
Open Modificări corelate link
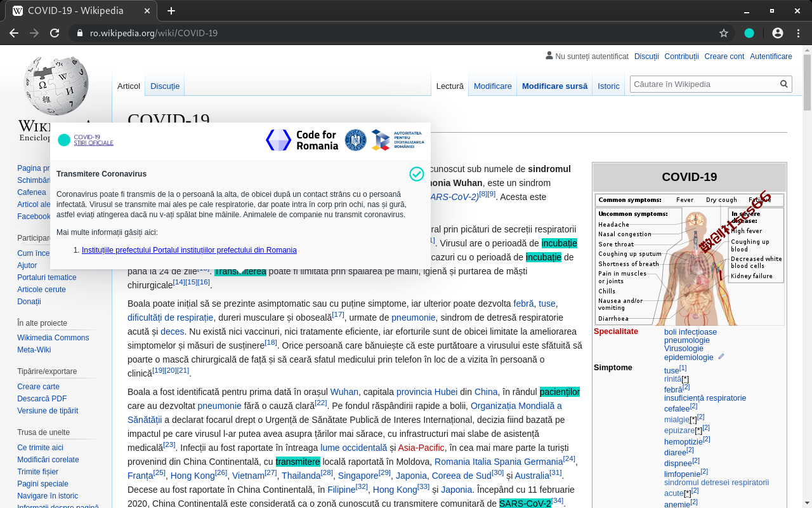(x=48, y=460)
